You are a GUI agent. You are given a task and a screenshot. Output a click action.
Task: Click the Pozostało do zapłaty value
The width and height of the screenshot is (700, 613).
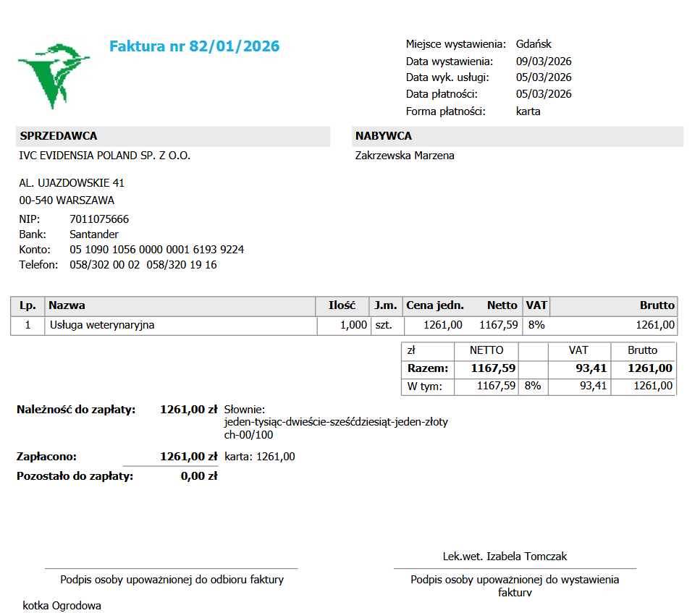198,476
